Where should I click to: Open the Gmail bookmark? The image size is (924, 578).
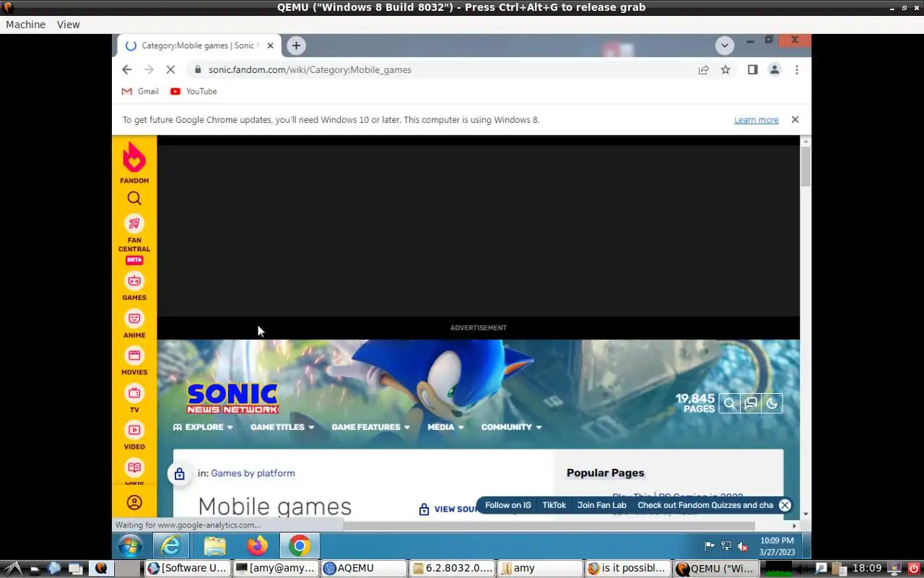coord(140,92)
